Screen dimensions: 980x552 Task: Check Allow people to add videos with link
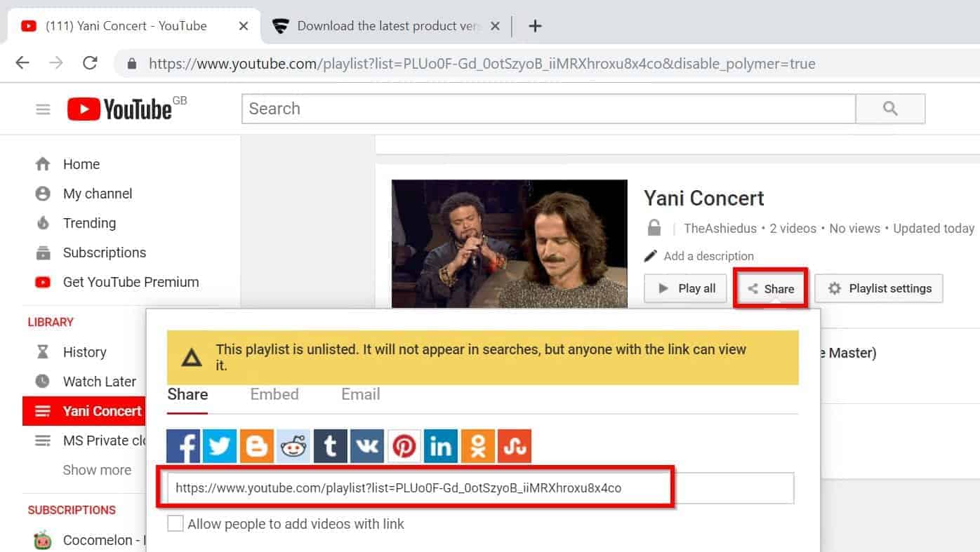point(176,523)
